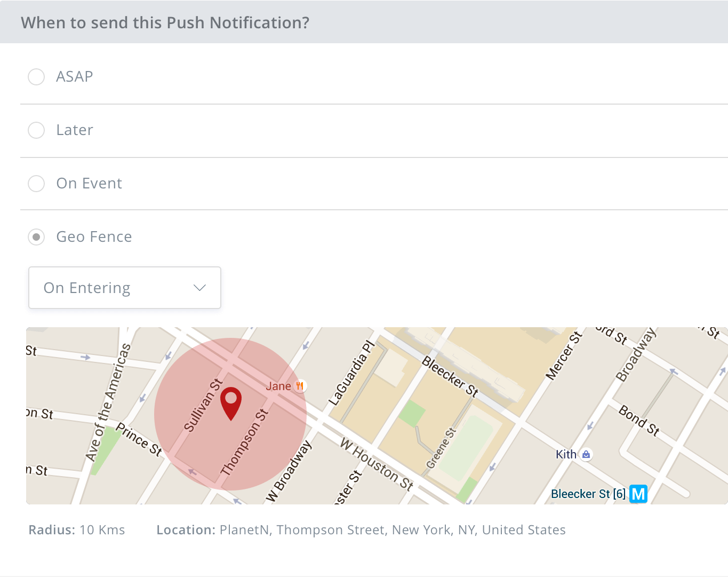
Task: Click the Bleecker St [6] station label
Action: tap(588, 494)
